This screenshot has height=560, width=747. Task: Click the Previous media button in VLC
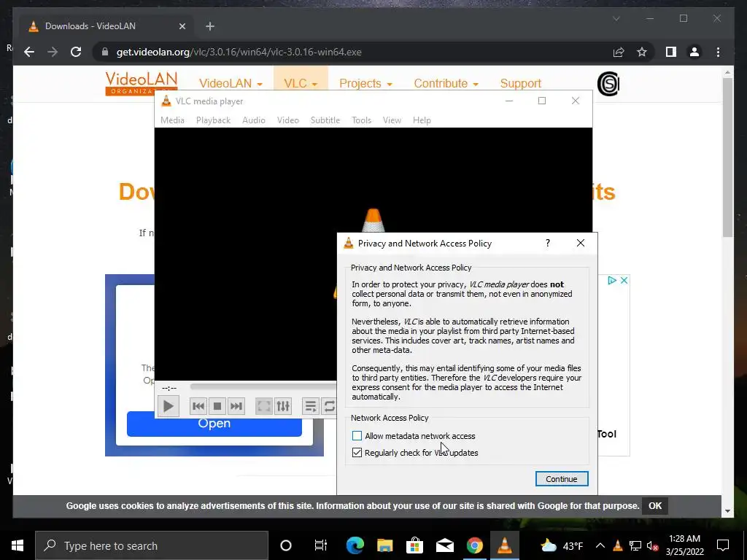tap(198, 406)
